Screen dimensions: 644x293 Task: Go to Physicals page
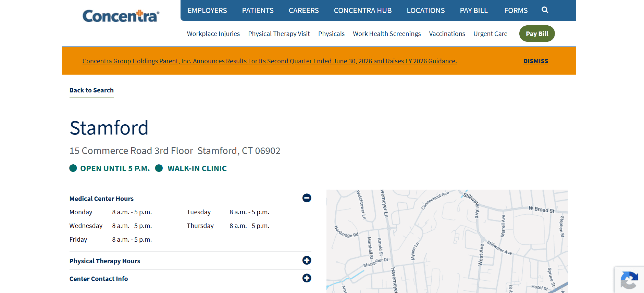[331, 34]
